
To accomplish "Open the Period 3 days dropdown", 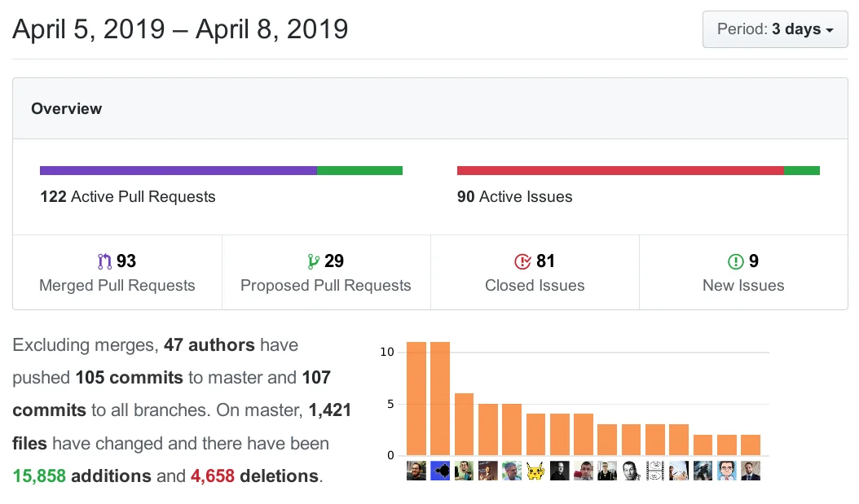I will pyautogui.click(x=775, y=29).
